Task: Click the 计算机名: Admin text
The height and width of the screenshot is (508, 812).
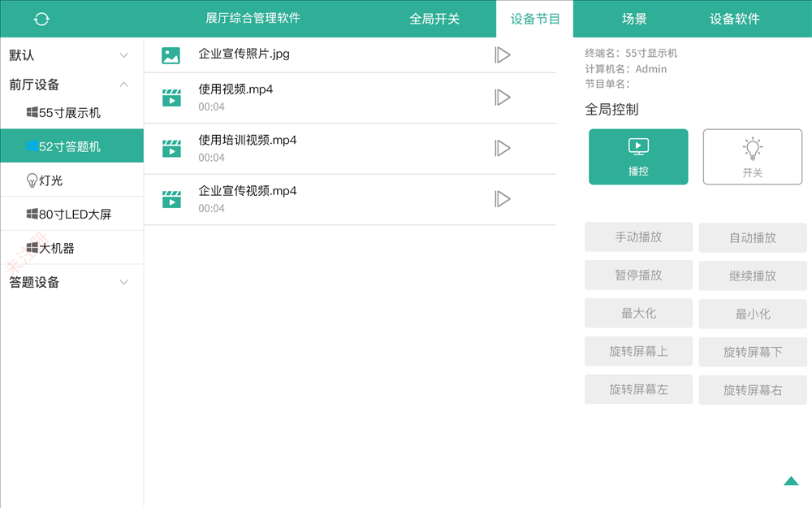Action: [625, 69]
